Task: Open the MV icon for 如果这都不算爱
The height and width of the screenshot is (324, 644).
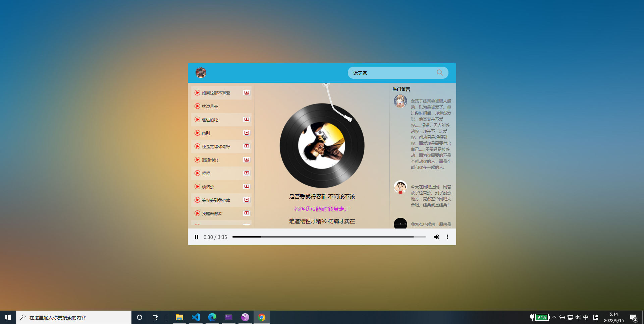Action: point(247,92)
